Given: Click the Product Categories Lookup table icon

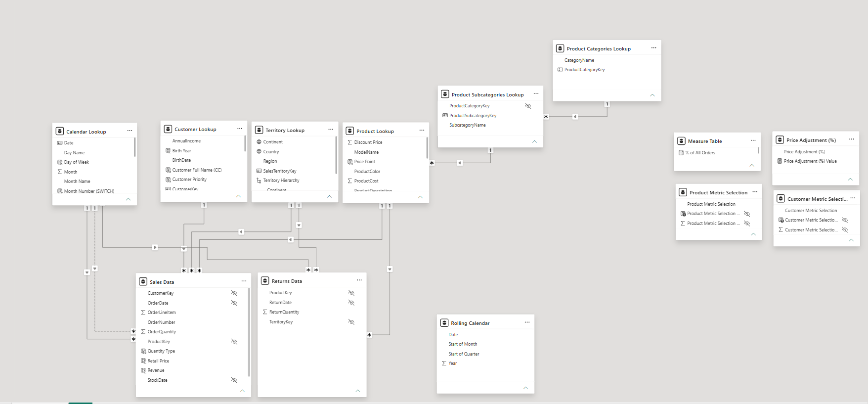Looking at the screenshot, I should tap(560, 48).
